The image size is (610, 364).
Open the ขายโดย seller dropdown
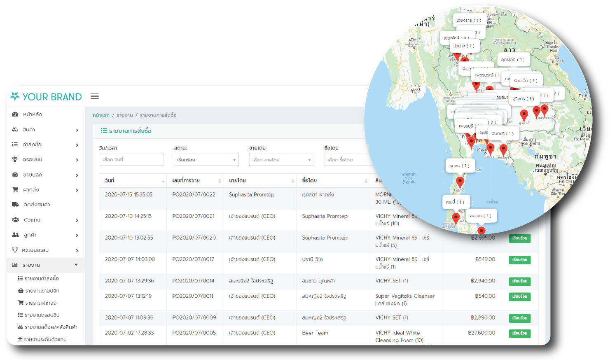281,160
